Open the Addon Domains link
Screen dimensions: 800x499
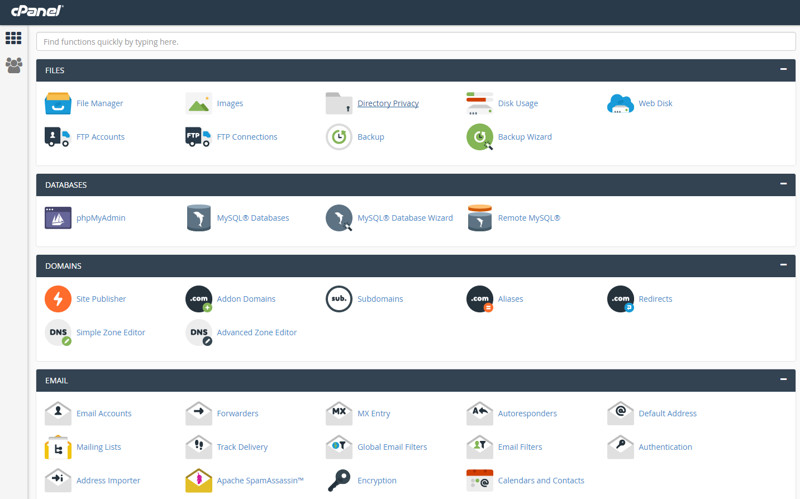246,299
